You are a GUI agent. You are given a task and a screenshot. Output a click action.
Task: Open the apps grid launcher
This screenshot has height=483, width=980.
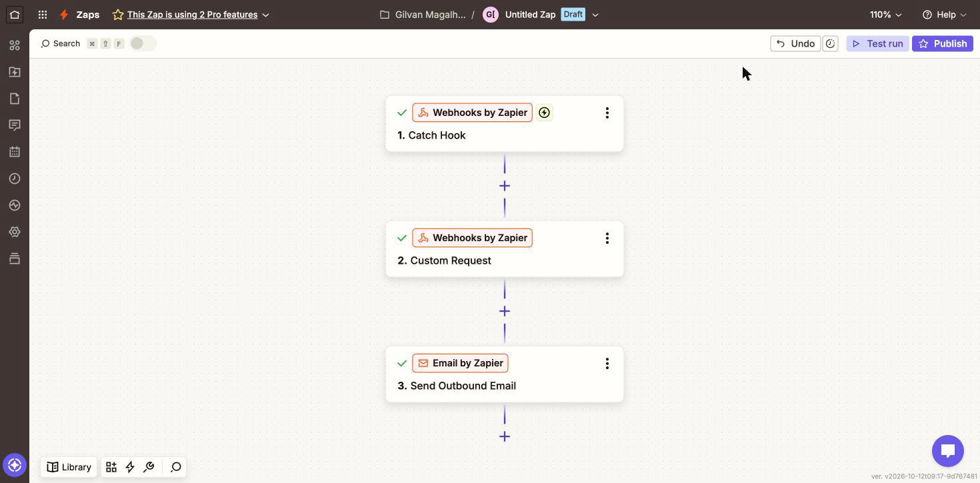[x=43, y=14]
